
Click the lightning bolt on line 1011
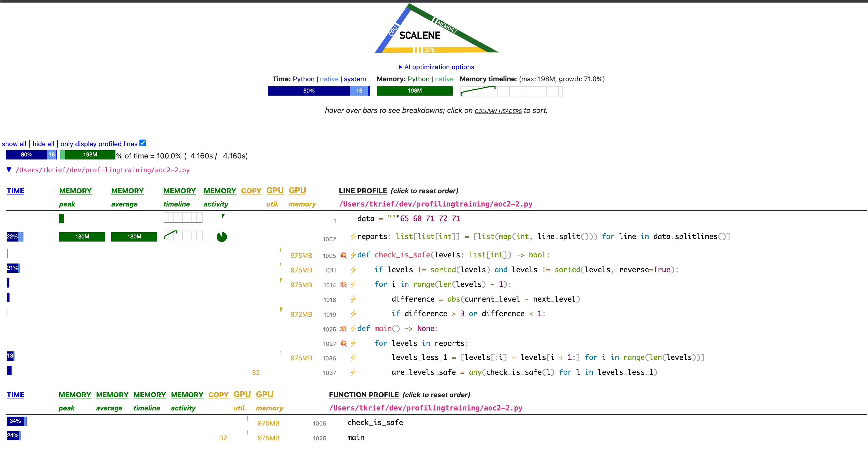click(x=353, y=270)
